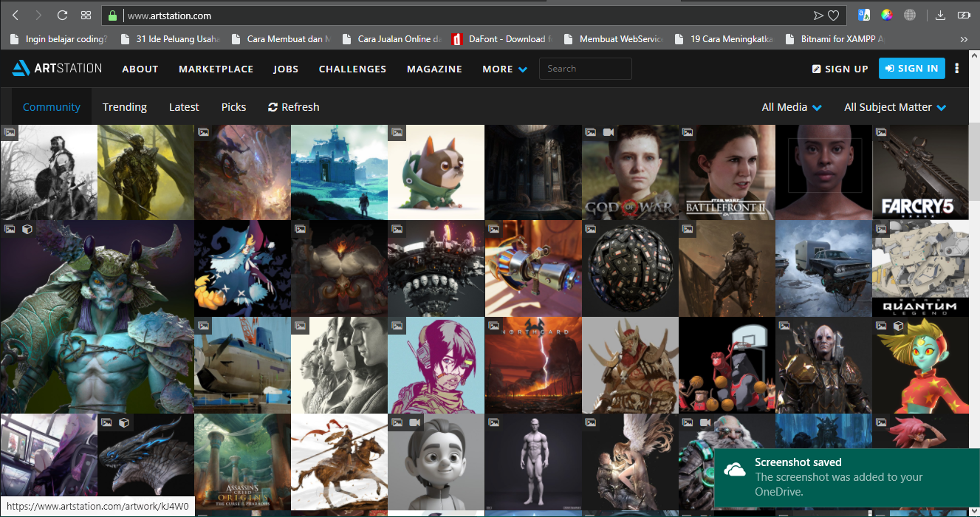Image resolution: width=980 pixels, height=517 pixels.
Task: Open the JOBS page
Action: click(x=286, y=69)
